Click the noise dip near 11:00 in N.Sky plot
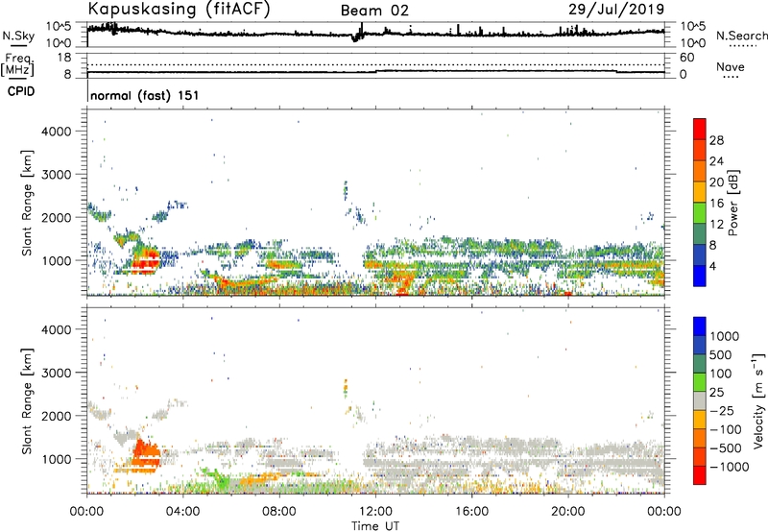 [x=356, y=37]
